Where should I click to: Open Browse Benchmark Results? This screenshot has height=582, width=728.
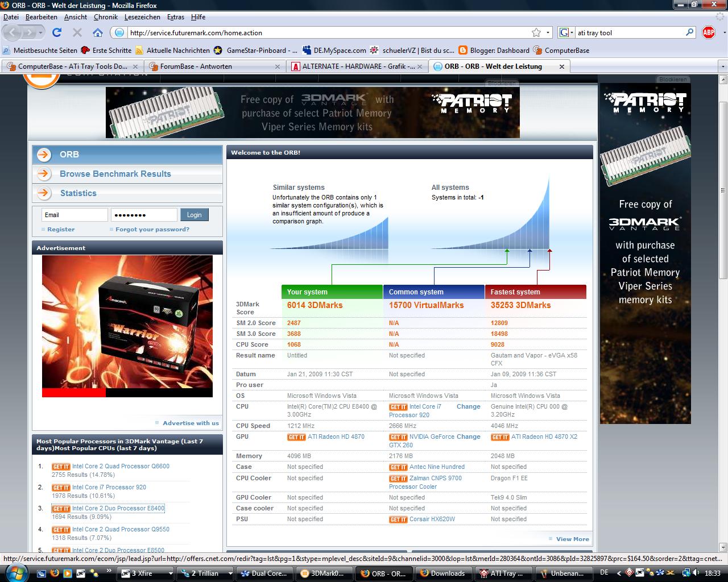127,174
